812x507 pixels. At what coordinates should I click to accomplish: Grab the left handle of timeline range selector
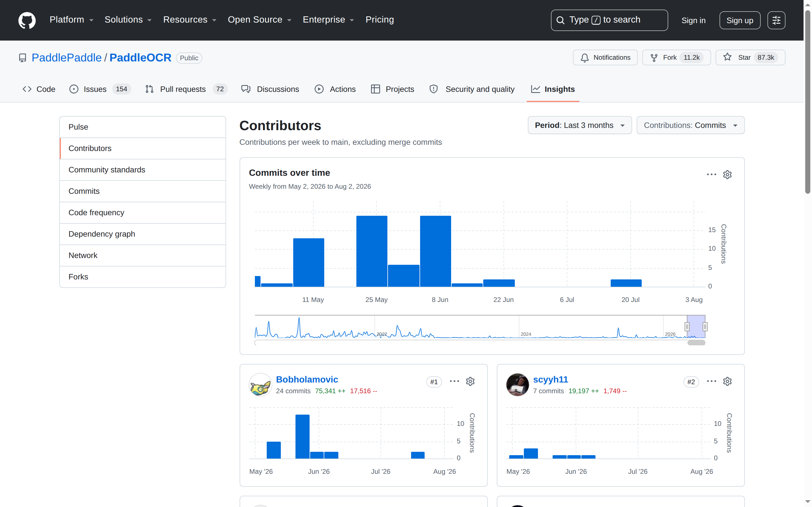point(687,327)
